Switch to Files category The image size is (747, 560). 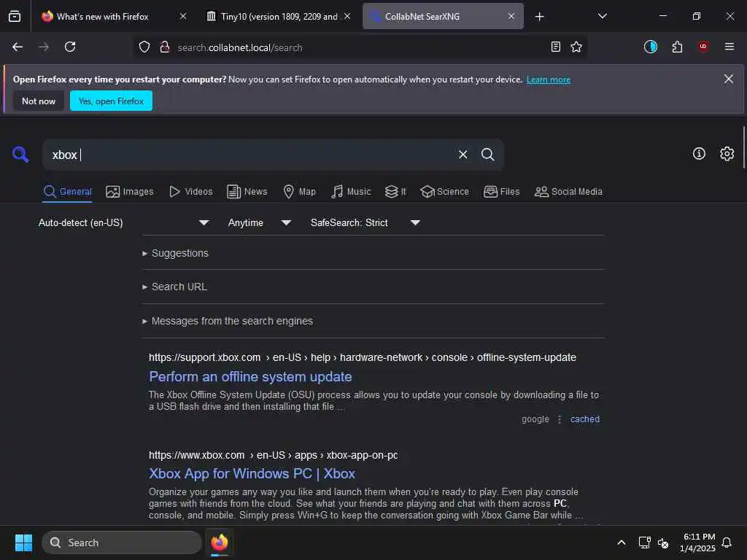tap(501, 192)
